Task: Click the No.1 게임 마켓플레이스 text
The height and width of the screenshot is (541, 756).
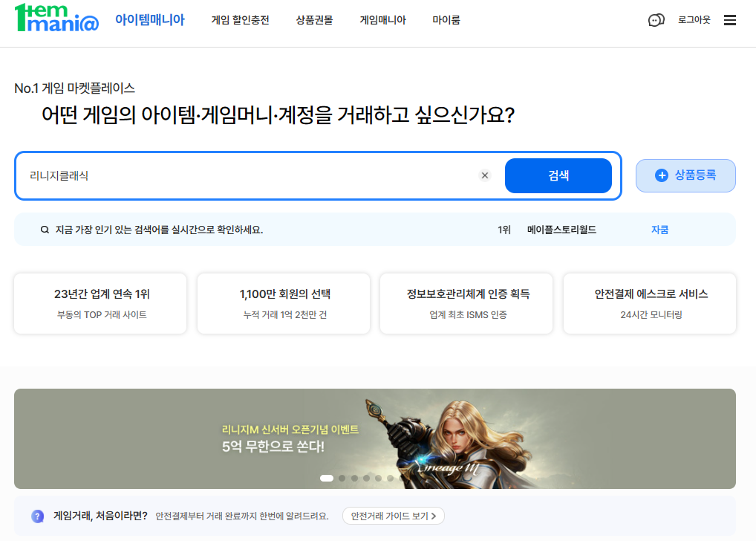Action: [75, 88]
